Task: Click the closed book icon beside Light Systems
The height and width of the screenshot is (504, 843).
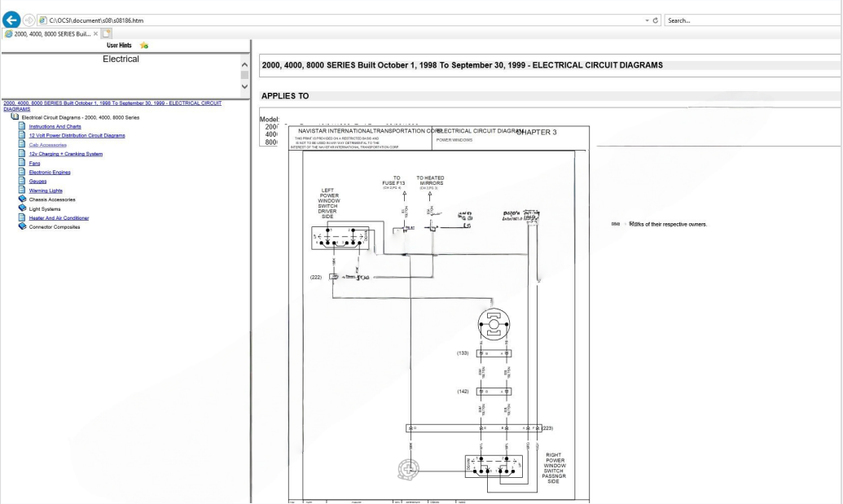Action: pyautogui.click(x=22, y=208)
